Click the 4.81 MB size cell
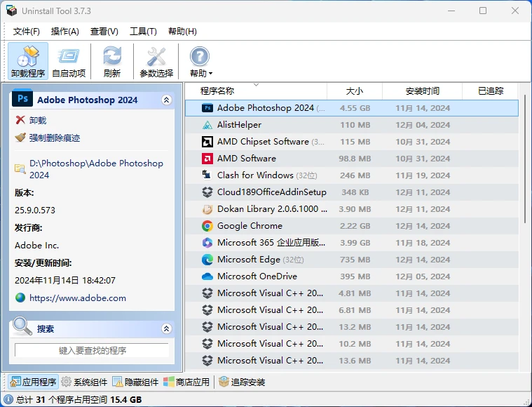 (355, 293)
